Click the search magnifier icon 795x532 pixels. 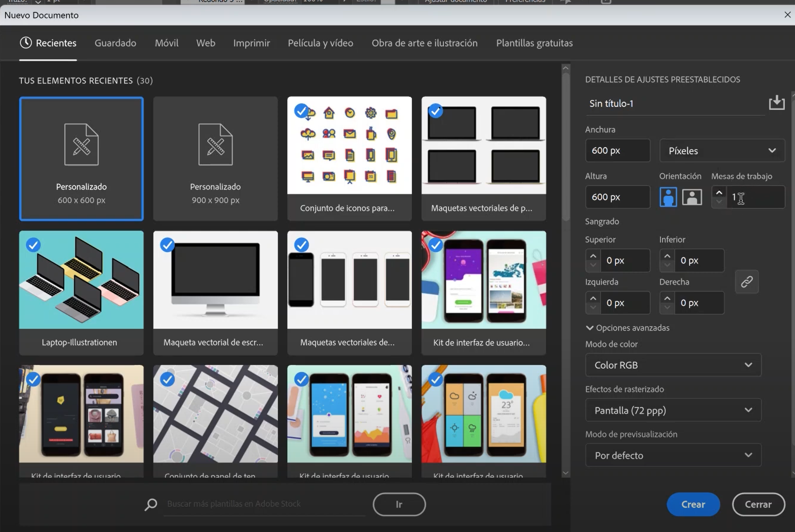point(151,504)
